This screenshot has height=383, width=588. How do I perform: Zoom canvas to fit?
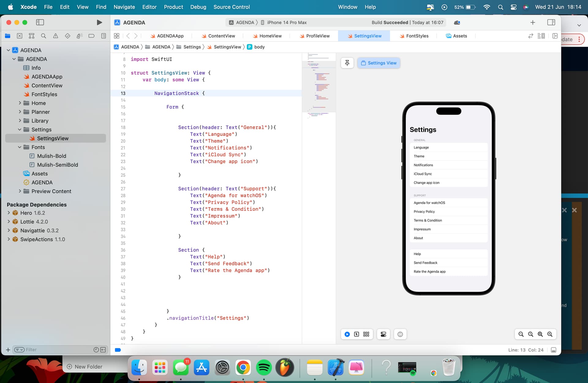click(540, 334)
